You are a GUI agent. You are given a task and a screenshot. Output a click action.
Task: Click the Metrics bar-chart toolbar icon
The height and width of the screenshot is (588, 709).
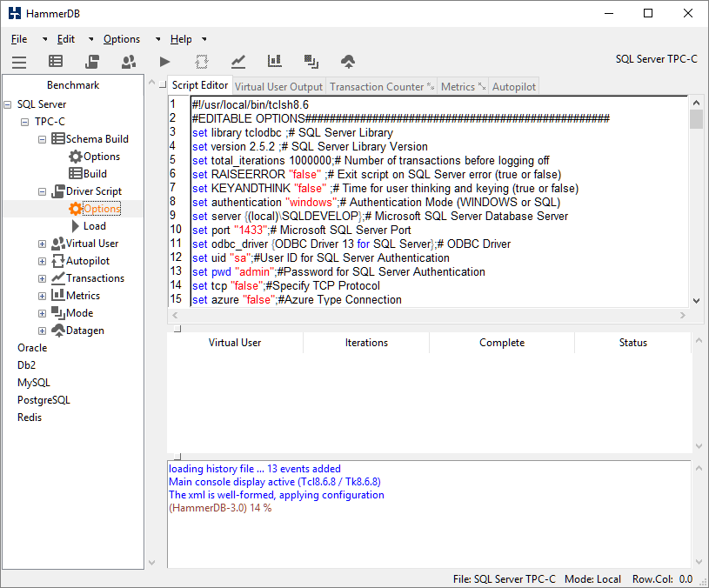click(x=275, y=61)
